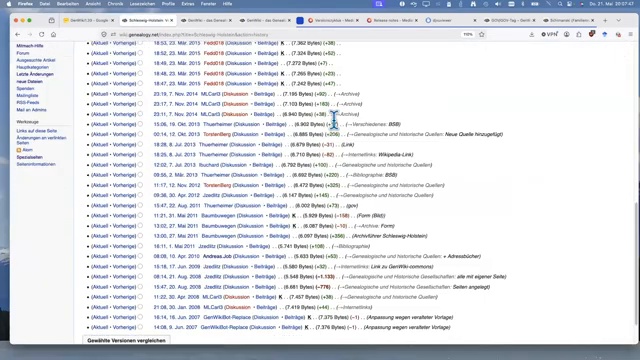The width and height of the screenshot is (640, 360).
Task: Select radio button for 19. Okt. 2013 revision
Action: [140, 124]
